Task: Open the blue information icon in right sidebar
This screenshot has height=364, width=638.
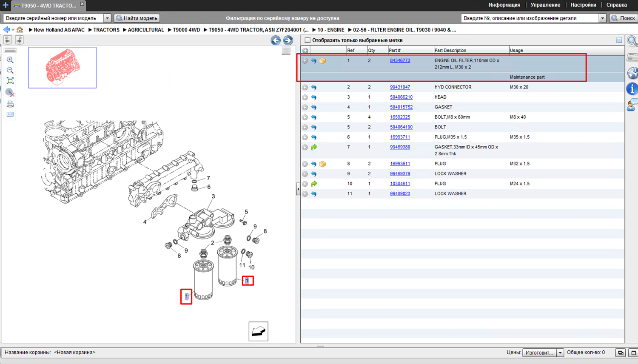Action: click(x=632, y=89)
